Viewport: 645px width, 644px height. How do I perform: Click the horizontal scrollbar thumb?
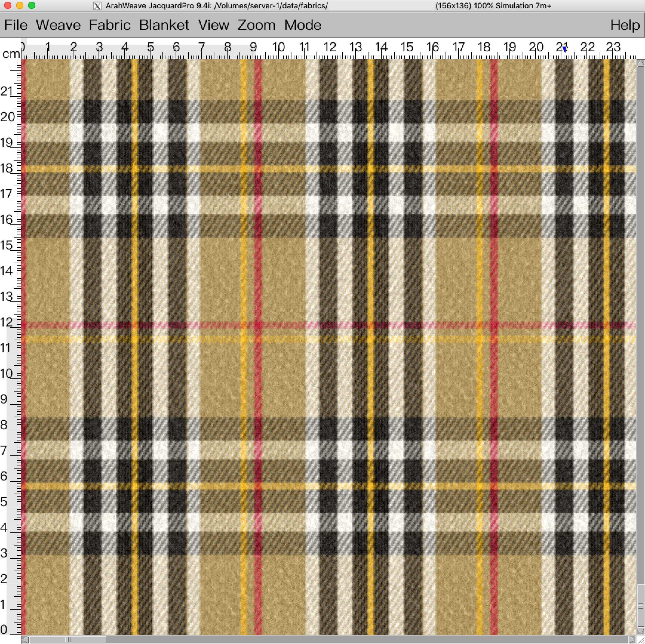click(x=68, y=640)
